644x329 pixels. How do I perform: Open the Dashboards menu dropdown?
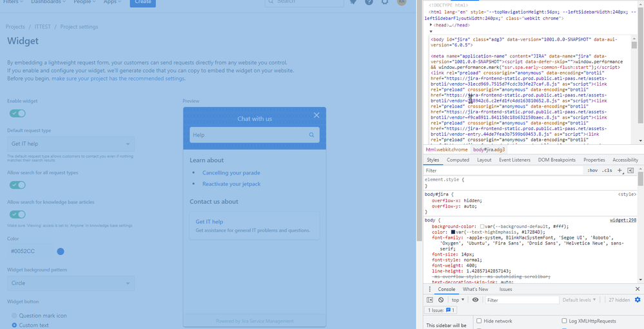pyautogui.click(x=48, y=2)
